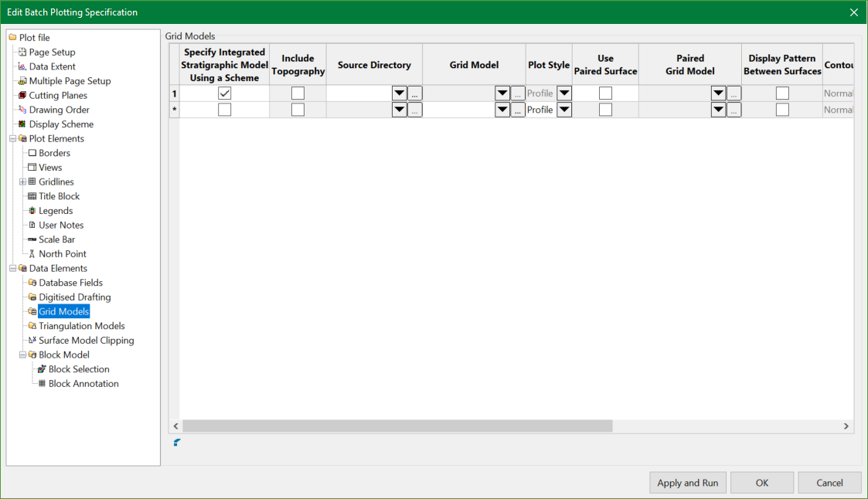Click the Data Elements folder icon
Screen dimensions: 868x499
coord(22,268)
